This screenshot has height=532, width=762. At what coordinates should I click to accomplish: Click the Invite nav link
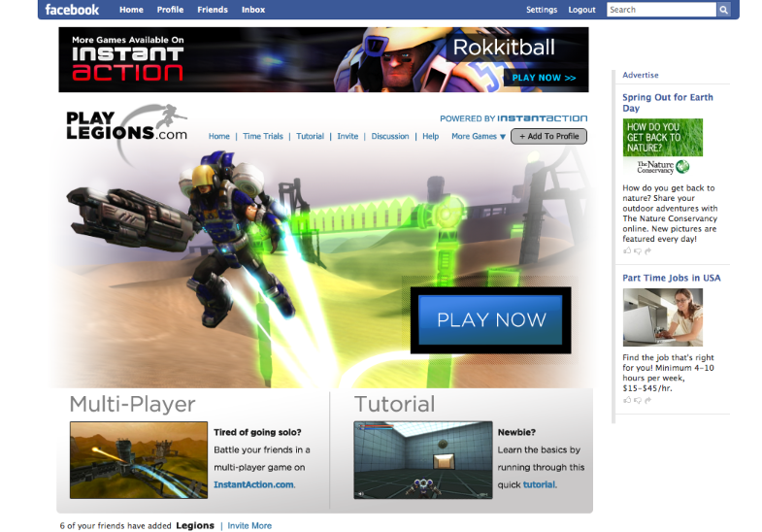pos(348,137)
